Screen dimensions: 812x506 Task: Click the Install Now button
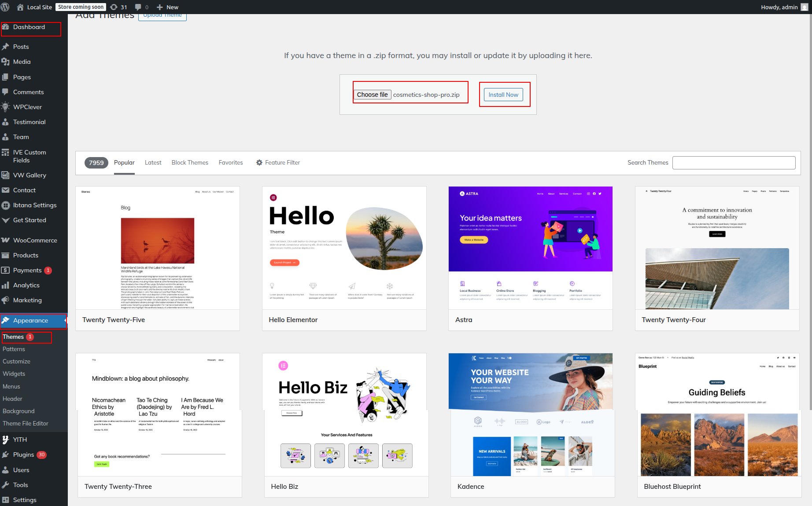point(503,95)
